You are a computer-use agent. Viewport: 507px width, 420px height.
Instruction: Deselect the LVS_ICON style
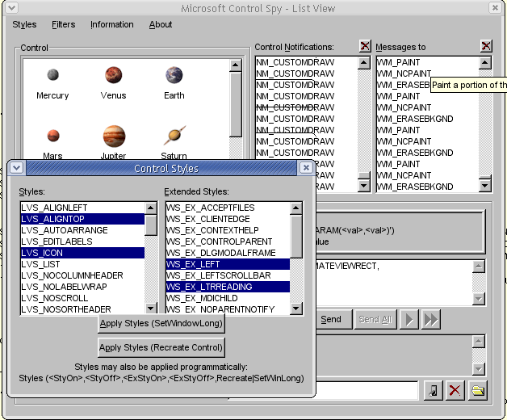click(x=82, y=253)
